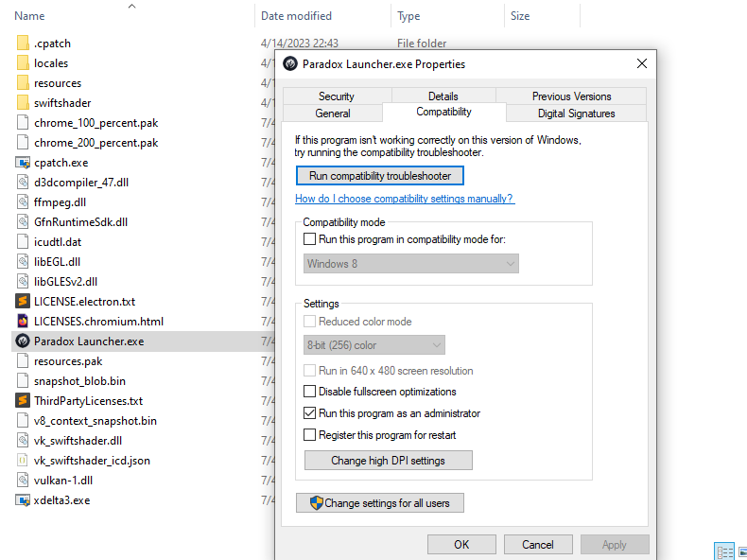Open the Digital Signatures tab
Screen dimensions: 747x560
point(577,114)
